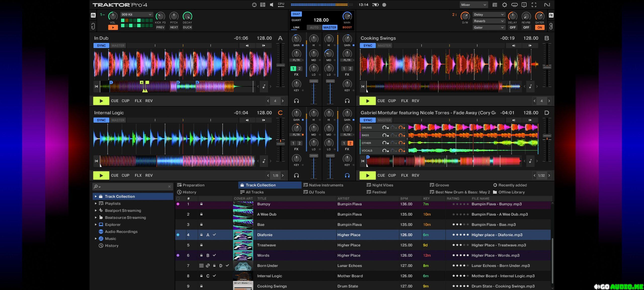The width and height of the screenshot is (644, 290).
Task: Click the Native Instruments logo icon
Action: point(547,5)
